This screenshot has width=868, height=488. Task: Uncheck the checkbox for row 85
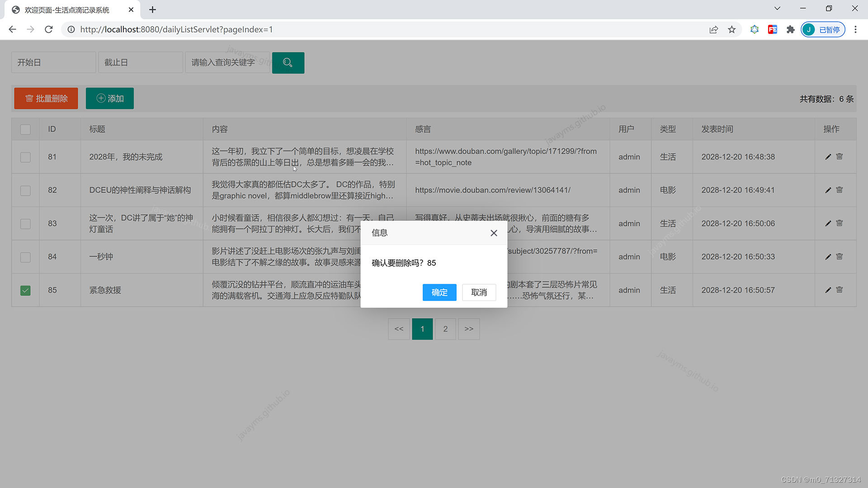coord(25,291)
